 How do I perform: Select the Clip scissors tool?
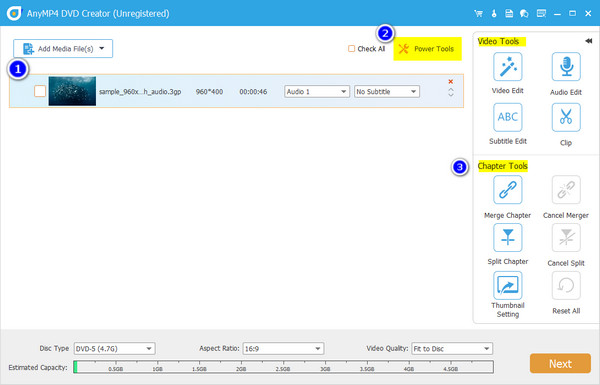(566, 117)
